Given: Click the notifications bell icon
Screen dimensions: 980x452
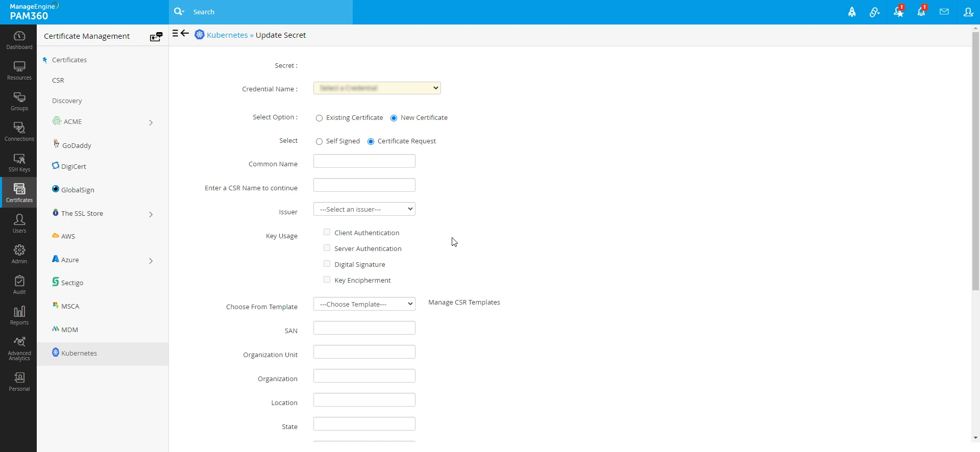Looking at the screenshot, I should pyautogui.click(x=921, y=12).
